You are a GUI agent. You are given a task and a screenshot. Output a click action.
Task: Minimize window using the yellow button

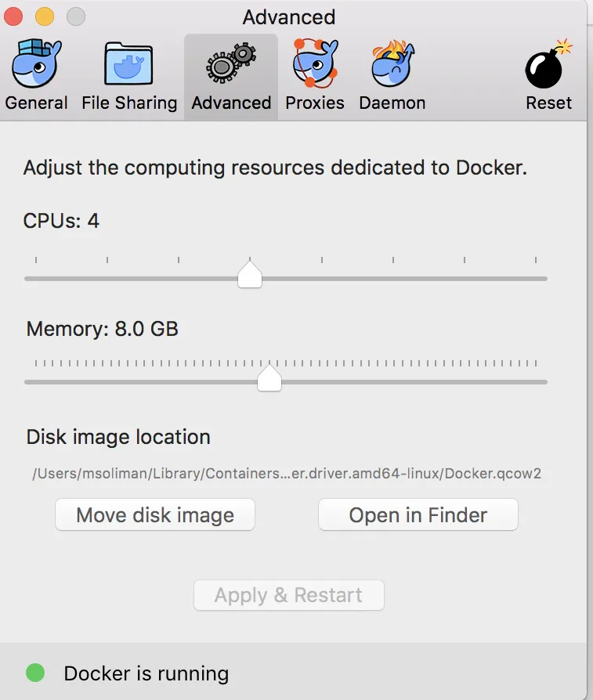[x=44, y=16]
